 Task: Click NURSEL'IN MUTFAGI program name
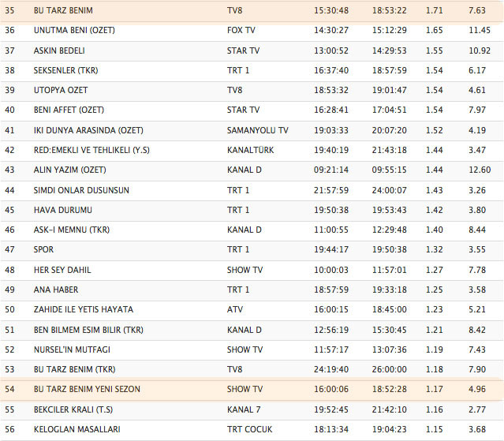(72, 349)
